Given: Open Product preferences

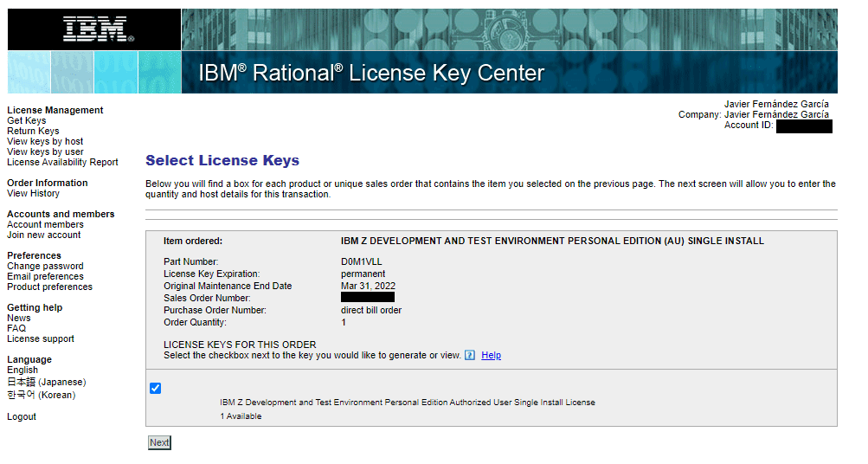Looking at the screenshot, I should pos(49,287).
